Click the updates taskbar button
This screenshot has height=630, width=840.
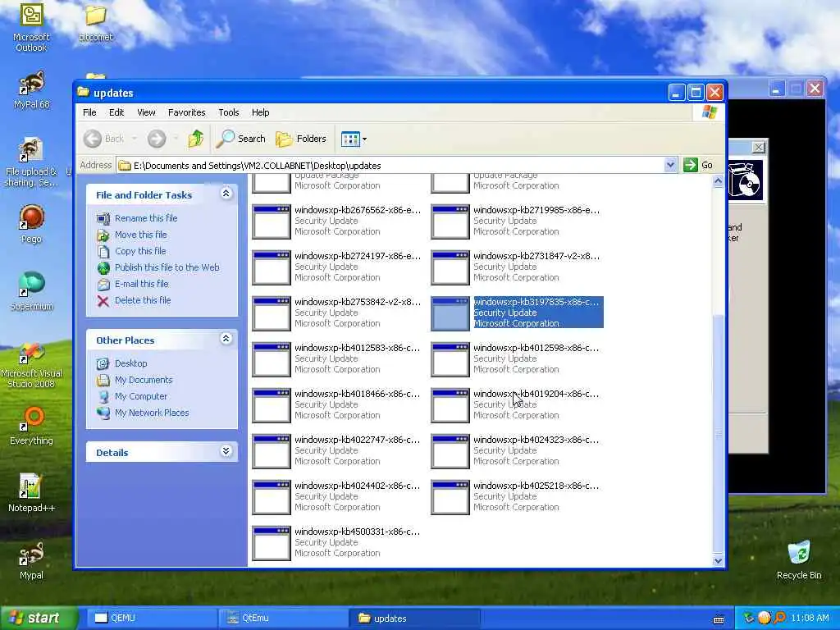tap(414, 619)
